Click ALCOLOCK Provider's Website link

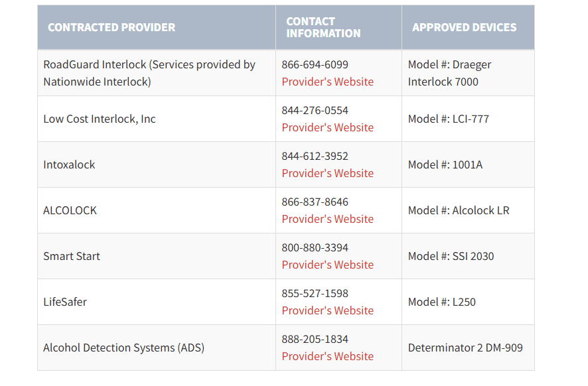tap(327, 219)
